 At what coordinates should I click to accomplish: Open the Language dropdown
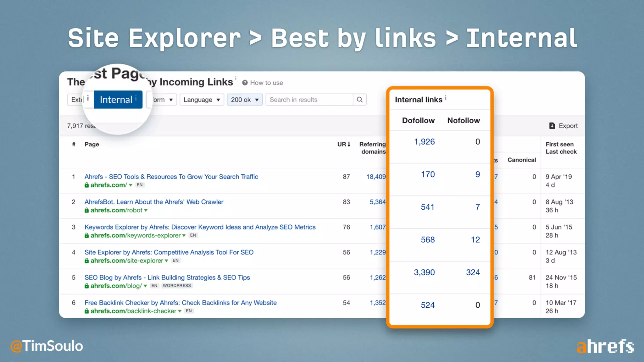(202, 100)
